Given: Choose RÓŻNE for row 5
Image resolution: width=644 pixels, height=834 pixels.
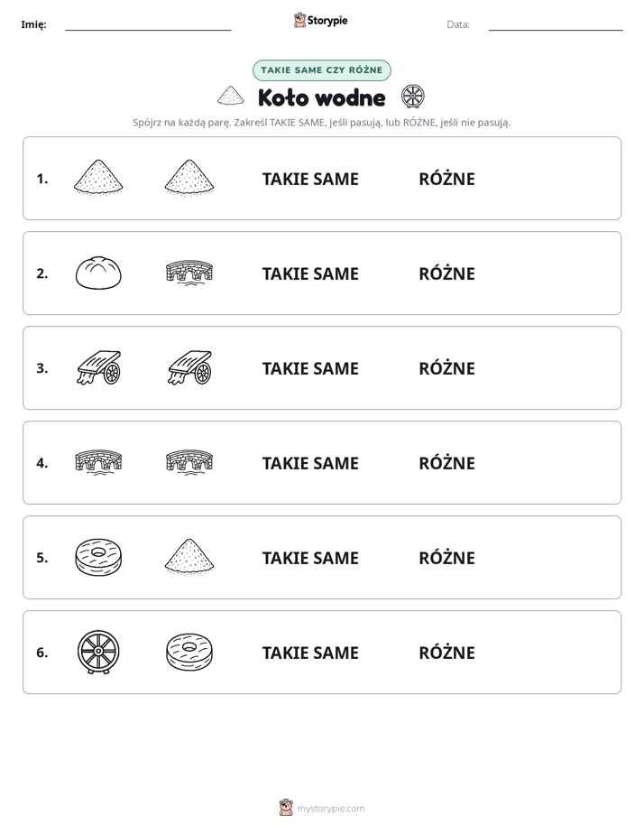Looking at the screenshot, I should [x=446, y=558].
